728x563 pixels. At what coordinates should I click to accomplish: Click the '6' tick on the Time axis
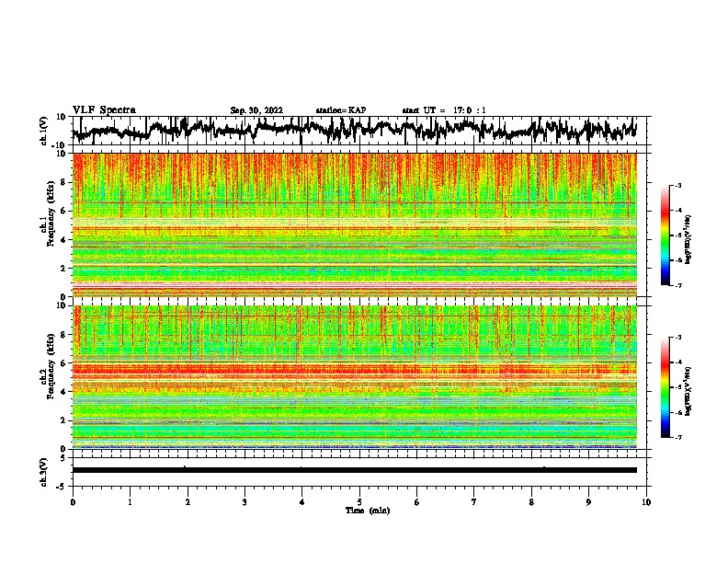(417, 502)
